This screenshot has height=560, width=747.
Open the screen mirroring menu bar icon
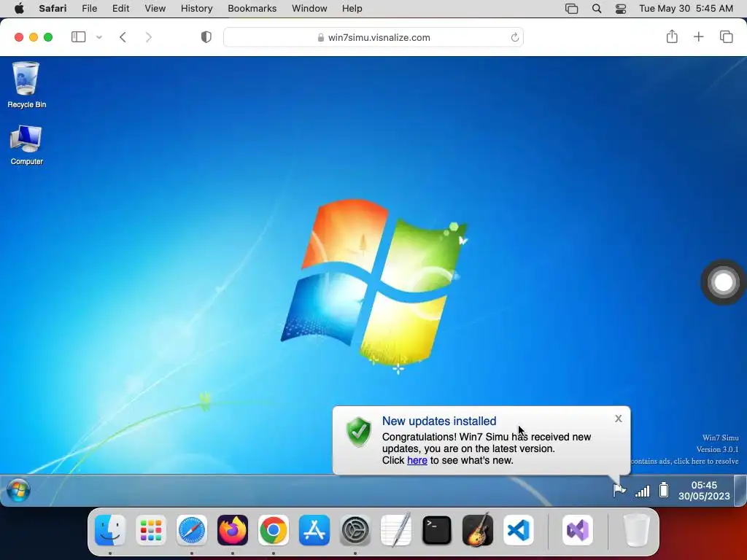[x=571, y=9]
